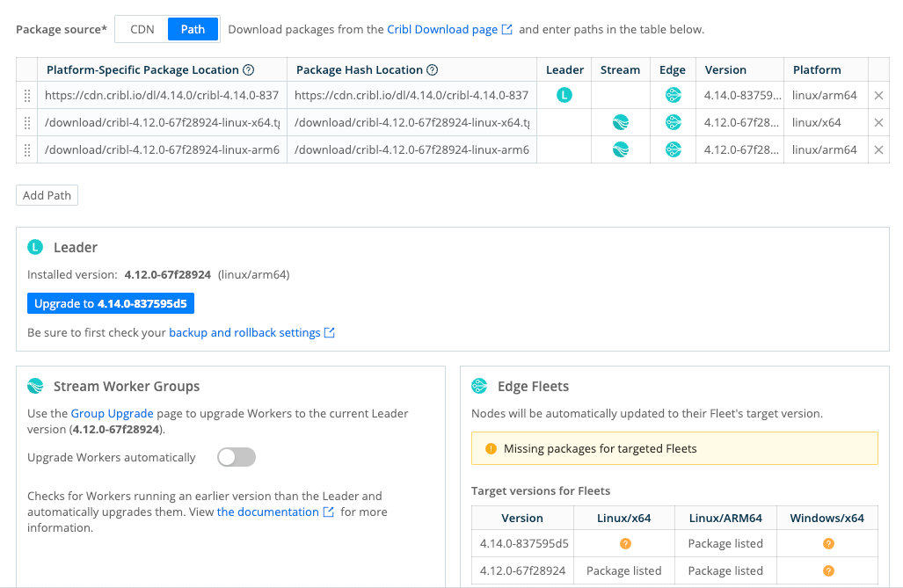Open backup and rollback settings link

[244, 333]
